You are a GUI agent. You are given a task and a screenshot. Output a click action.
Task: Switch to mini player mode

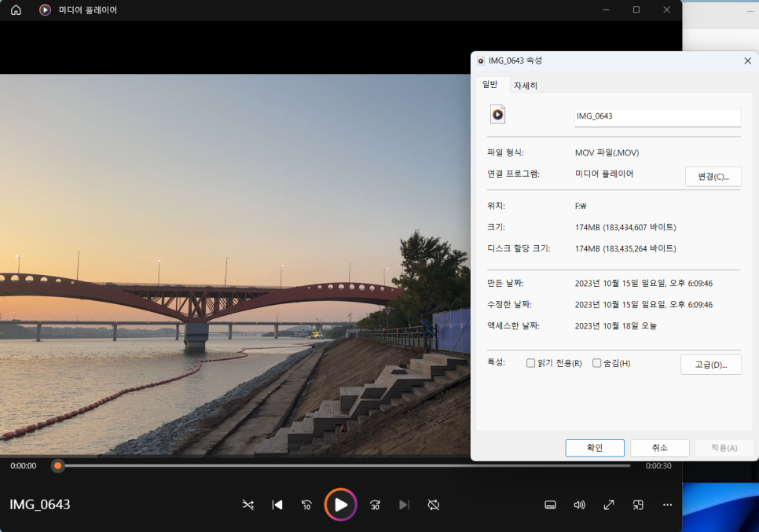pyautogui.click(x=639, y=505)
